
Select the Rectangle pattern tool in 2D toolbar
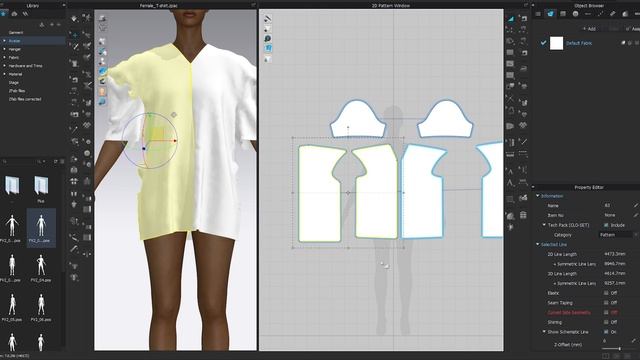point(510,52)
